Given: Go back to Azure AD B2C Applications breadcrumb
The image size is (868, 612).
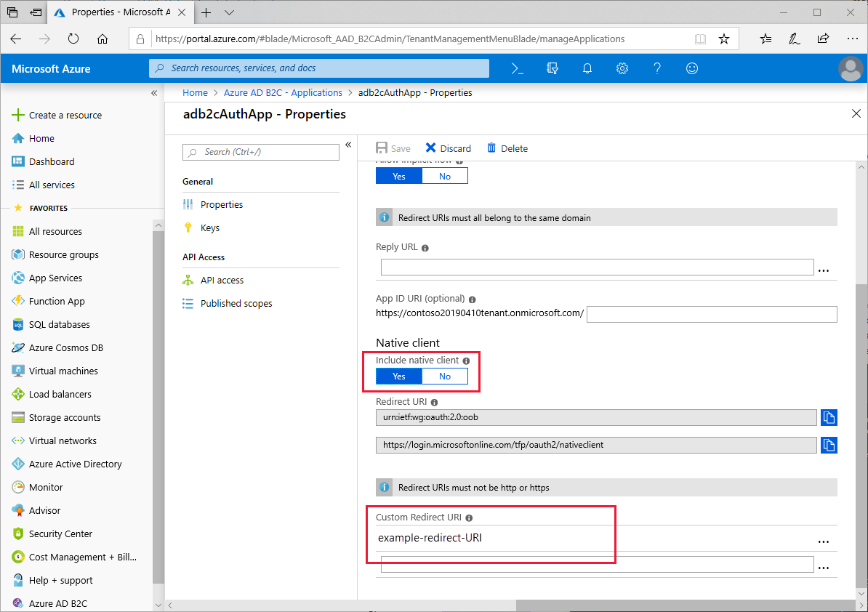Looking at the screenshot, I should pyautogui.click(x=283, y=92).
